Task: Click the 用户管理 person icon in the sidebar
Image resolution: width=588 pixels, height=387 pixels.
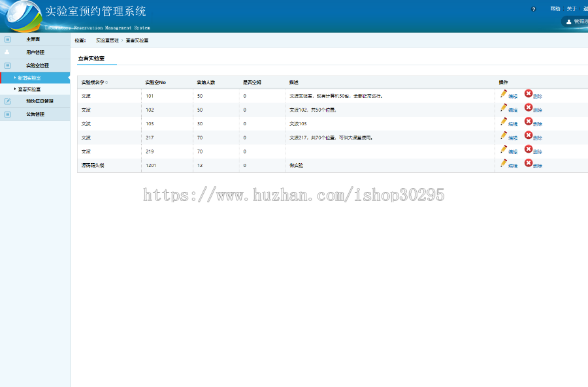Action: [x=8, y=52]
